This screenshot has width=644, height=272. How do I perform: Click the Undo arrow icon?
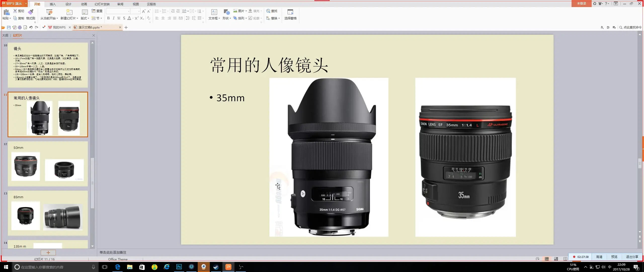click(31, 27)
